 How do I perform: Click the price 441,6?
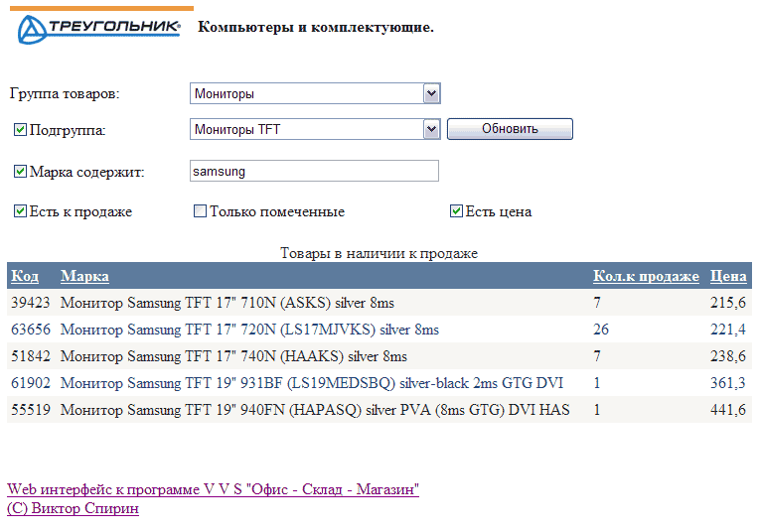tap(728, 410)
